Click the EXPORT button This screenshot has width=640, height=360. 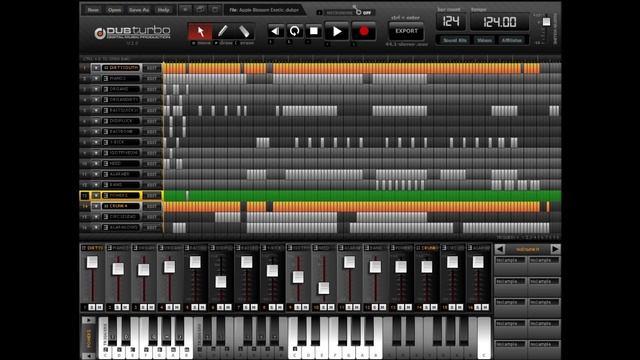click(407, 31)
